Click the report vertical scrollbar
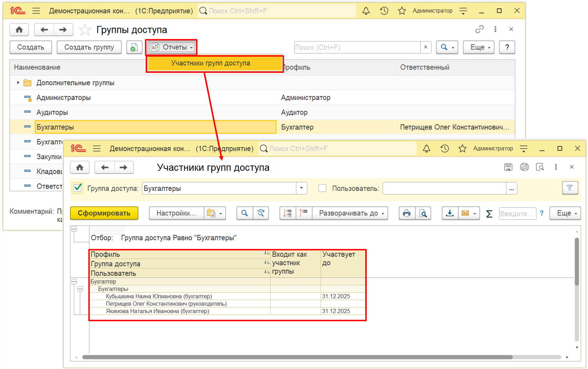Screen dimensions: 588x369 pos(577,261)
